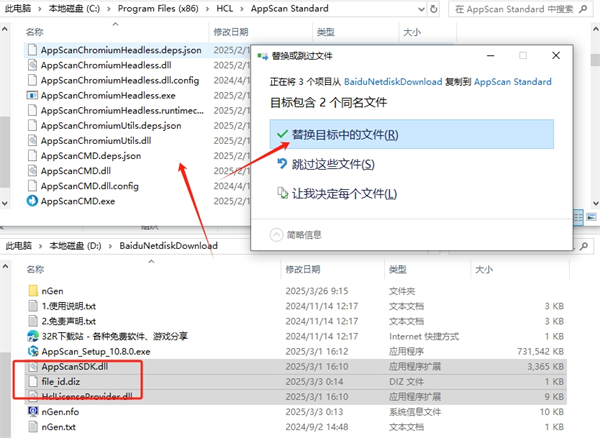Select HclLicenseProvider.dll in bottom window
The width and height of the screenshot is (600, 438).
coord(87,396)
